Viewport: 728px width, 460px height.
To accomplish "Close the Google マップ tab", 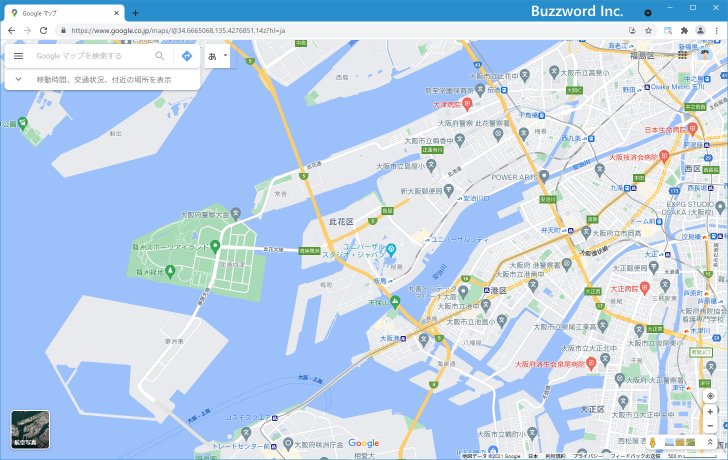I will 116,13.
